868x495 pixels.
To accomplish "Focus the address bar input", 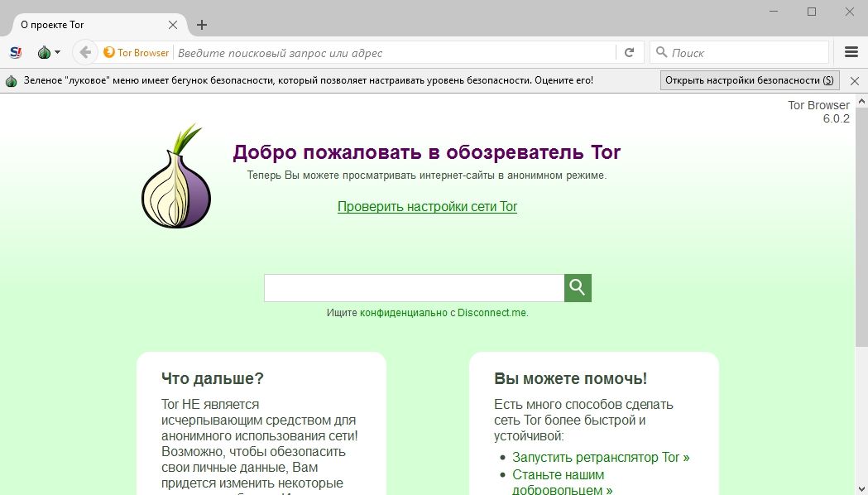I will [x=396, y=53].
